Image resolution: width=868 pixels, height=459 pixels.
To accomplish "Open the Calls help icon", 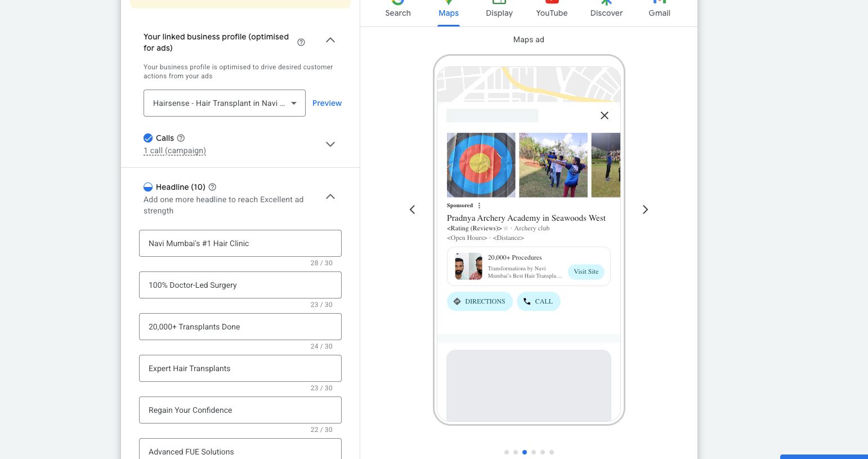I will tap(181, 138).
